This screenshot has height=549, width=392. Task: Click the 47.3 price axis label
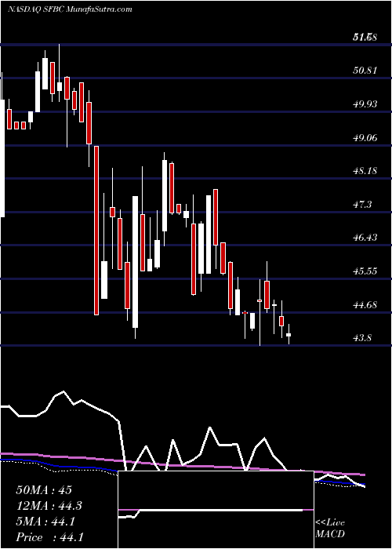click(362, 205)
